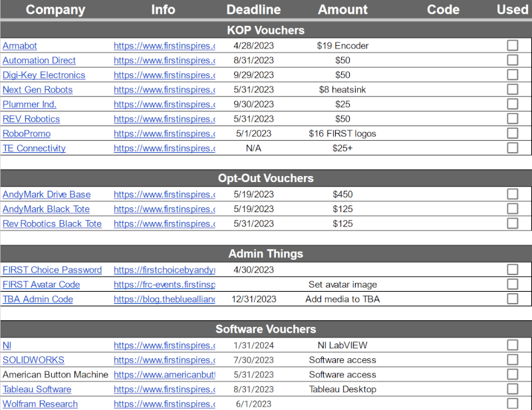Check the Used box for Digi-Key Electronics
The width and height of the screenshot is (532, 410).
(x=512, y=74)
